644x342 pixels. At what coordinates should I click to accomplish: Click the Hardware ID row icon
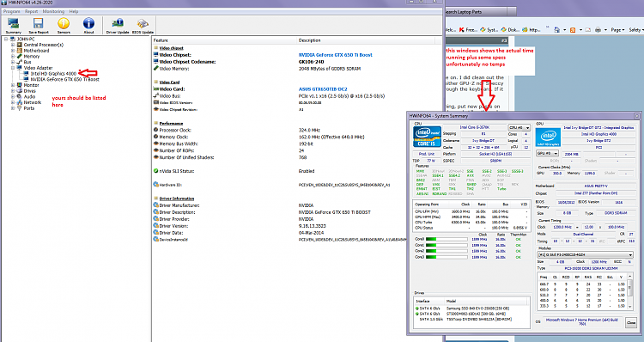click(156, 185)
